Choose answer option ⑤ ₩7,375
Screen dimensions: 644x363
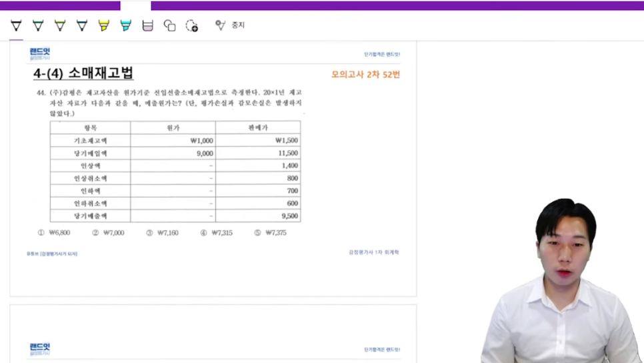point(270,233)
